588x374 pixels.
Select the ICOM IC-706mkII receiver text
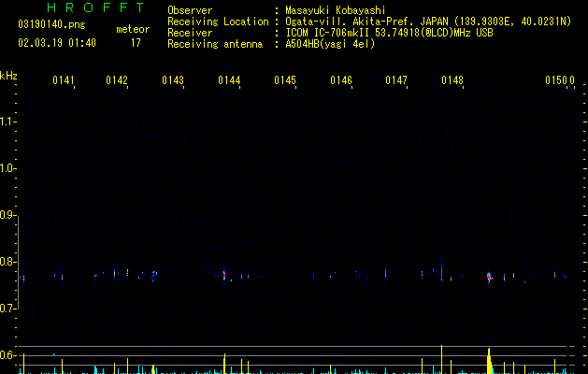pos(389,33)
